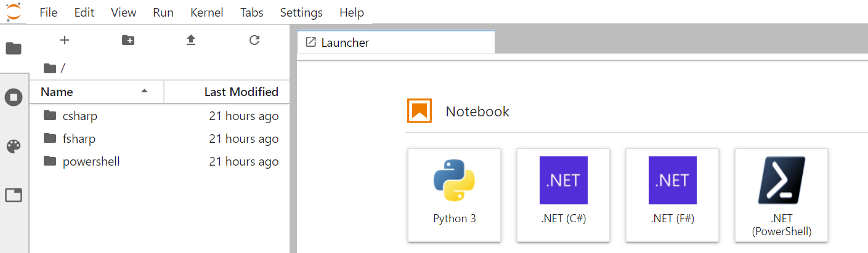Click the .NET (F#) card label
The width and height of the screenshot is (868, 253).
(x=673, y=219)
